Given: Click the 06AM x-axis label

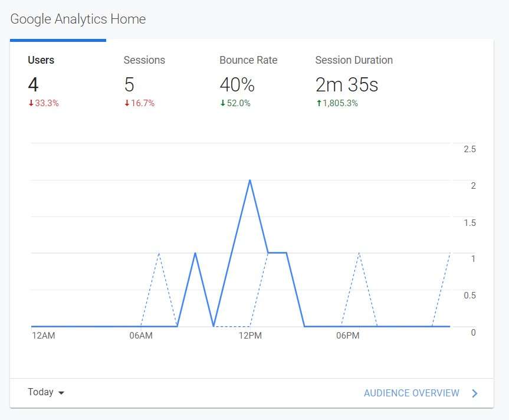Looking at the screenshot, I should coord(141,335).
